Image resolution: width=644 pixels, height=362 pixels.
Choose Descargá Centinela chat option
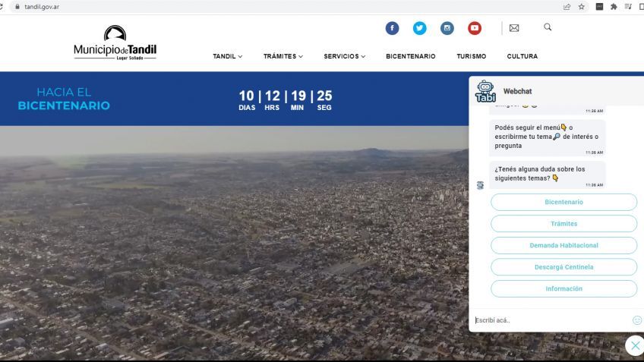click(563, 267)
